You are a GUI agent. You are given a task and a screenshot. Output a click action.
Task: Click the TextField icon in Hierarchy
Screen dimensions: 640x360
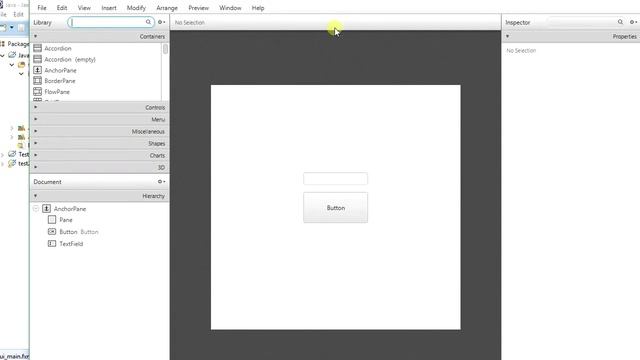click(52, 244)
